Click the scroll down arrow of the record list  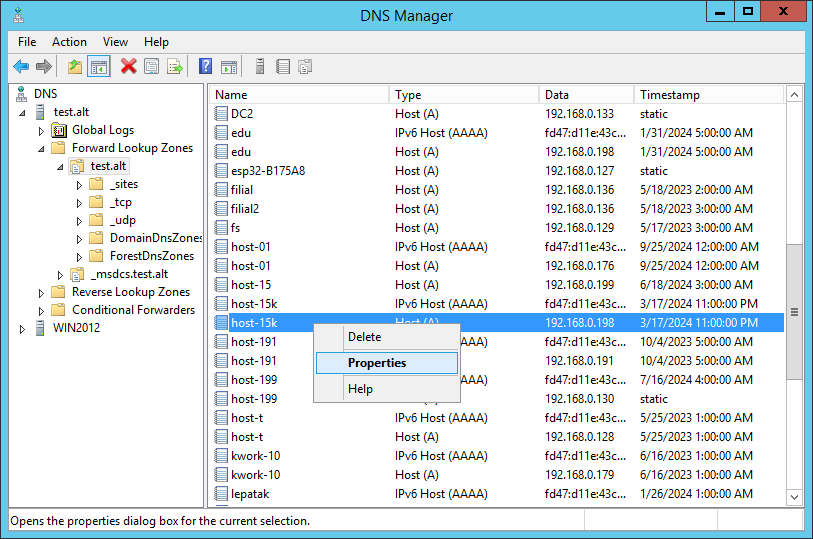click(794, 496)
